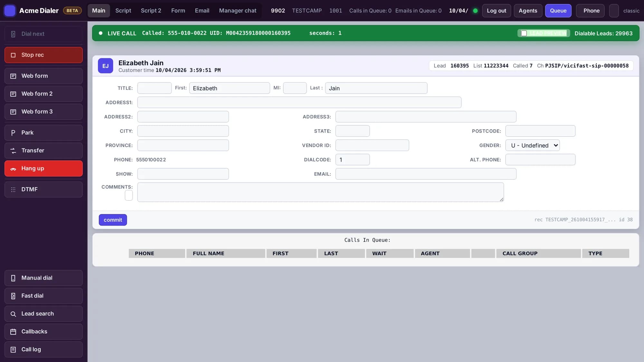Click the Queue button
This screenshot has width=644, height=362.
tap(558, 11)
